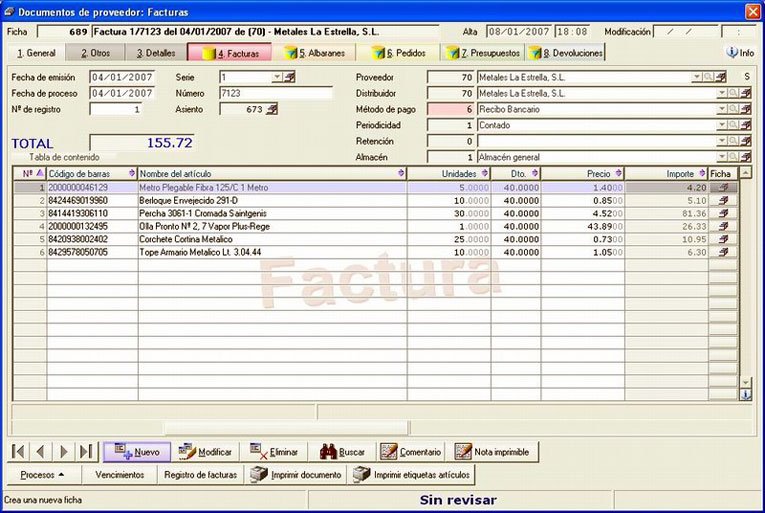Go to the first record
The image size is (765, 513).
[x=19, y=451]
